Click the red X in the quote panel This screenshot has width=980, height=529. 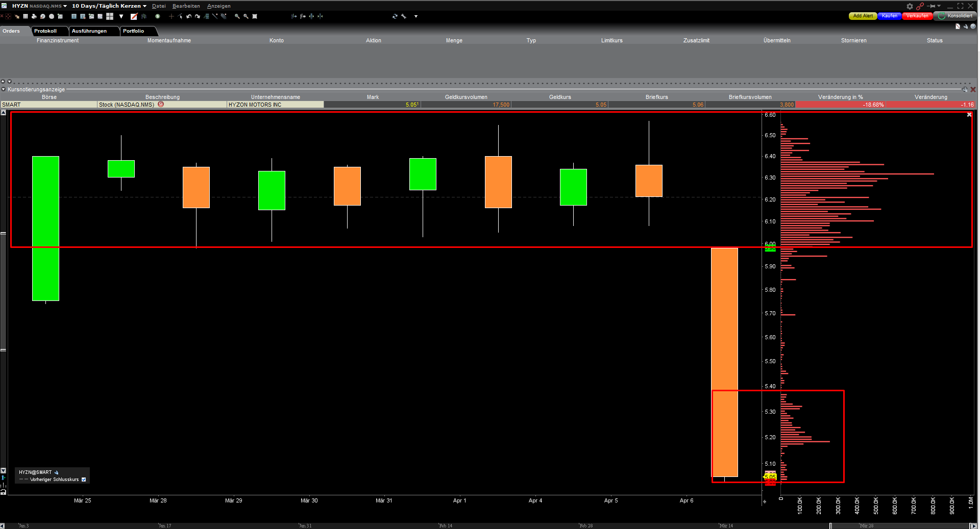(973, 90)
